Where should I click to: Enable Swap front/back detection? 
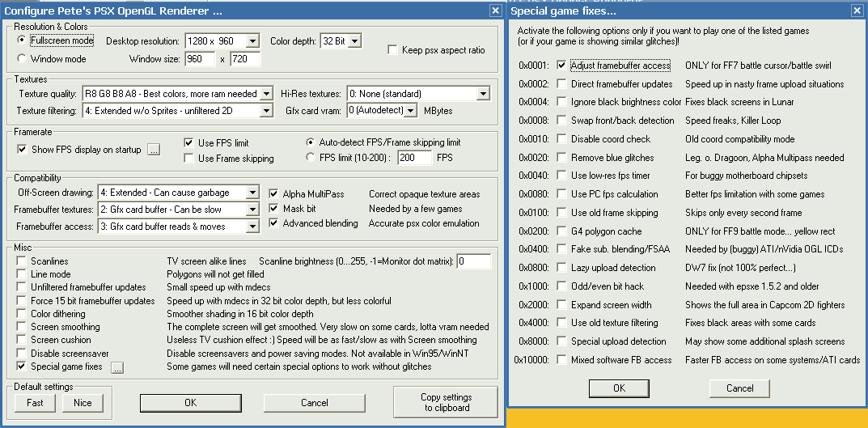(561, 121)
